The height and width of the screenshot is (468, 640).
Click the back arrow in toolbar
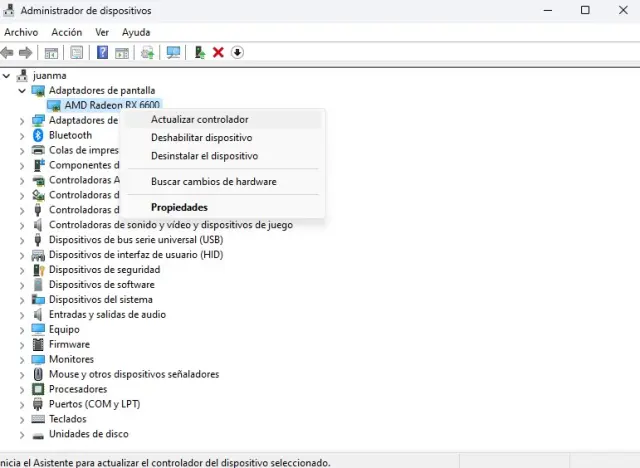[8, 52]
